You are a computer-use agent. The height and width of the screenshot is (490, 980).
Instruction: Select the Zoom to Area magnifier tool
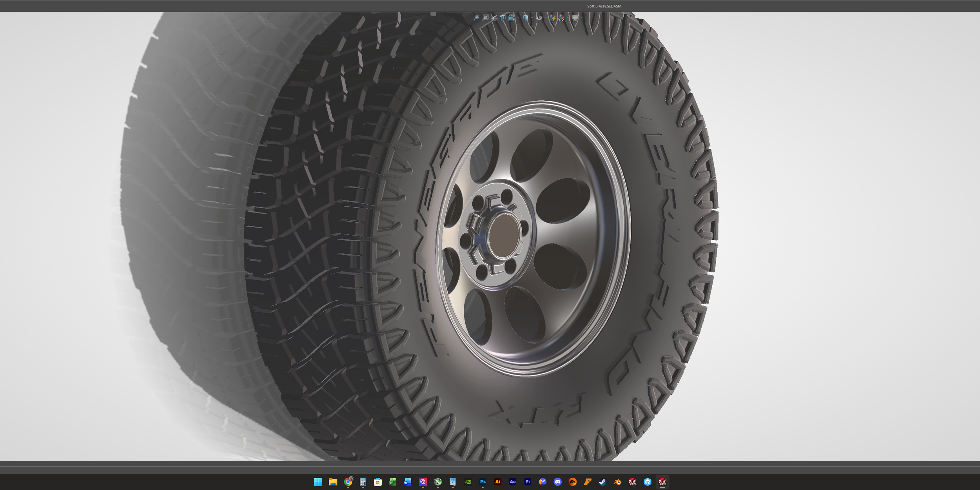(486, 18)
